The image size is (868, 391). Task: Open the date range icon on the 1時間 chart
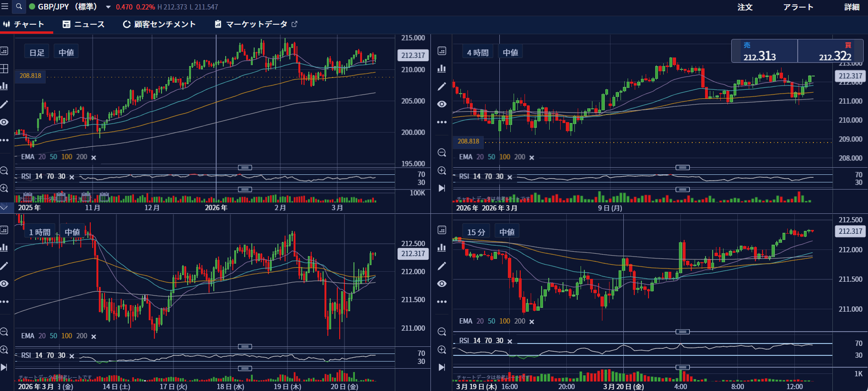pos(4,230)
